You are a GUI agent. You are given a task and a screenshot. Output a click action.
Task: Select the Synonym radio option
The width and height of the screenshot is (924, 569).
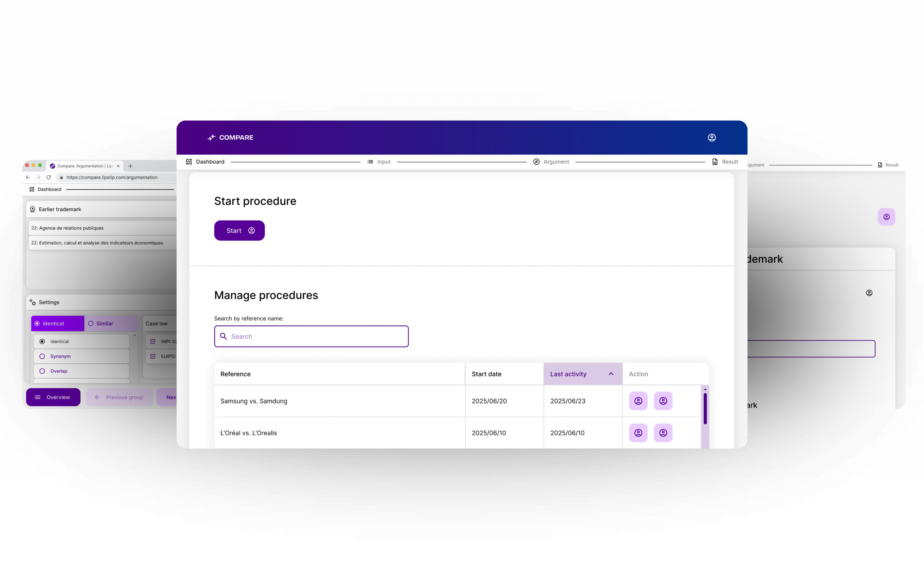coord(42,356)
